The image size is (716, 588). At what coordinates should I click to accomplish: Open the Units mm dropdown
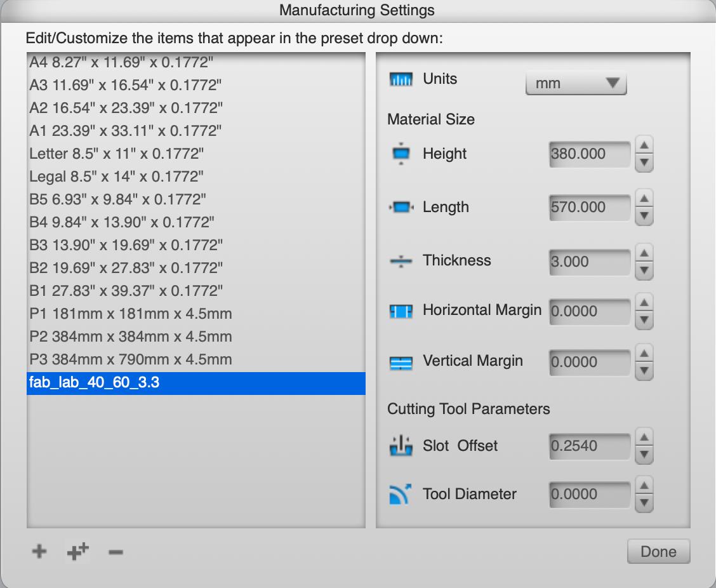tap(576, 83)
